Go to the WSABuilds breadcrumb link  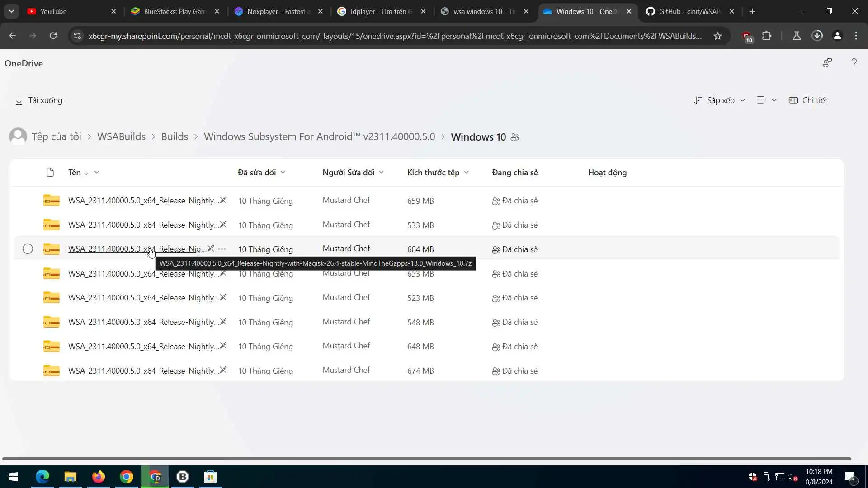click(x=121, y=136)
